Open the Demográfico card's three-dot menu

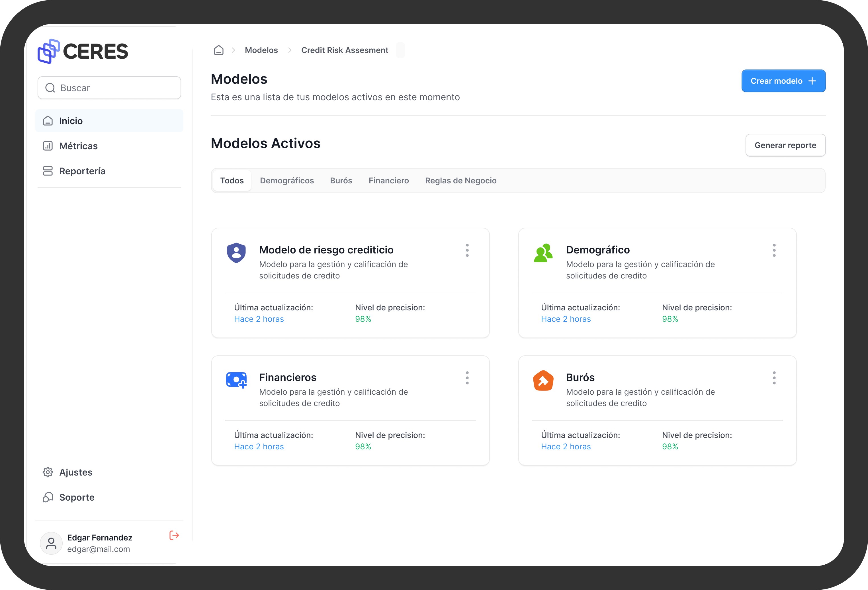click(774, 250)
